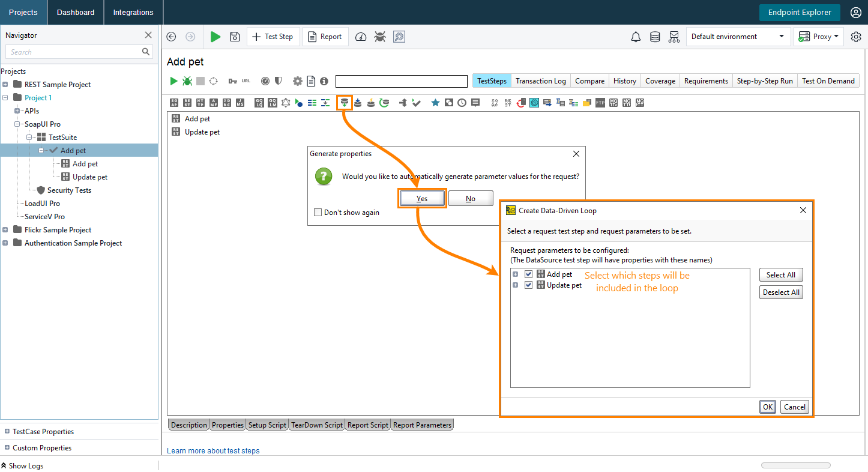Click the empty text field beside info icon
Image resolution: width=868 pixels, height=472 pixels.
[x=401, y=81]
